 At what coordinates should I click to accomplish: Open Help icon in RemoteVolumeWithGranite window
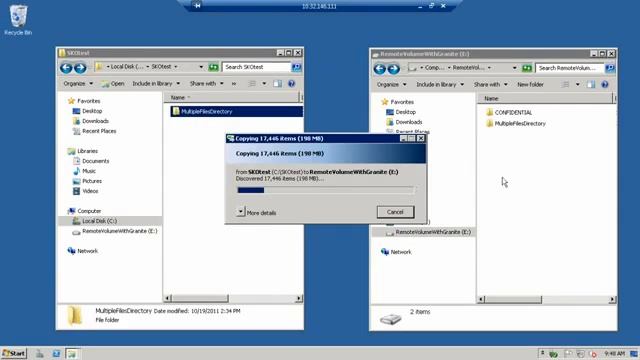tap(605, 84)
